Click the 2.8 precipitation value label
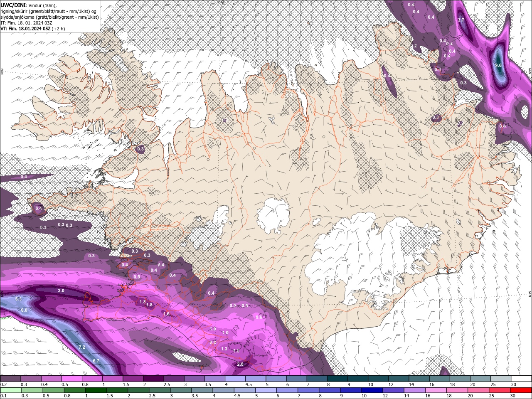Screen dimensions: 532x399 (x=240, y=364)
